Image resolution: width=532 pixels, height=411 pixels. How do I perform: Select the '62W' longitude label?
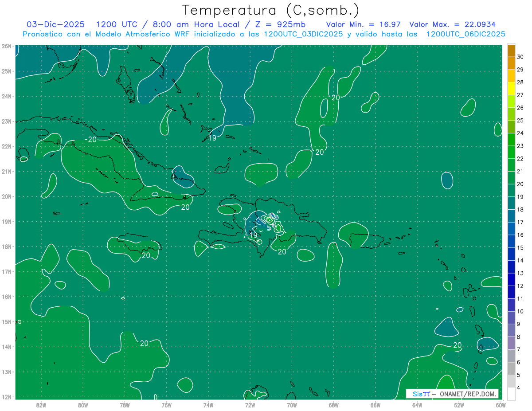(x=459, y=405)
